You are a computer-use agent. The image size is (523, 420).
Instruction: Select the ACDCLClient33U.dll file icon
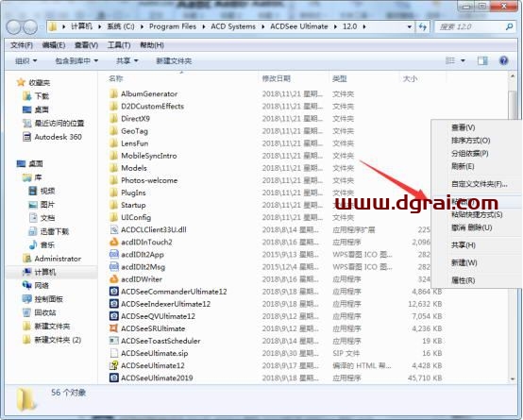113,229
